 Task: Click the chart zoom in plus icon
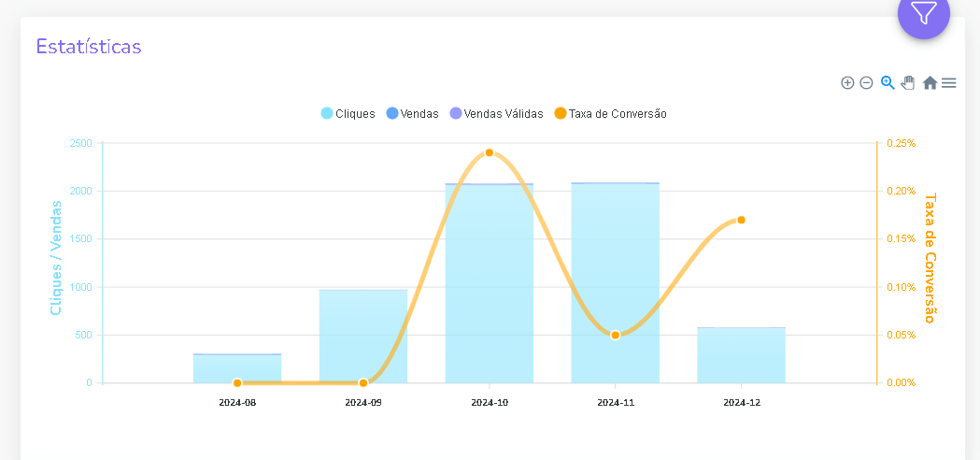coord(847,82)
